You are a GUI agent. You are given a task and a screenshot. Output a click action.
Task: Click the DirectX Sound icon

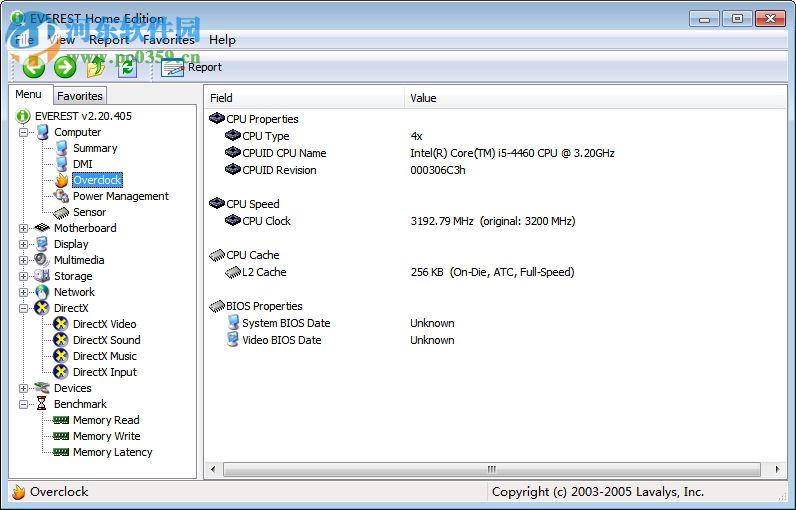tap(61, 340)
